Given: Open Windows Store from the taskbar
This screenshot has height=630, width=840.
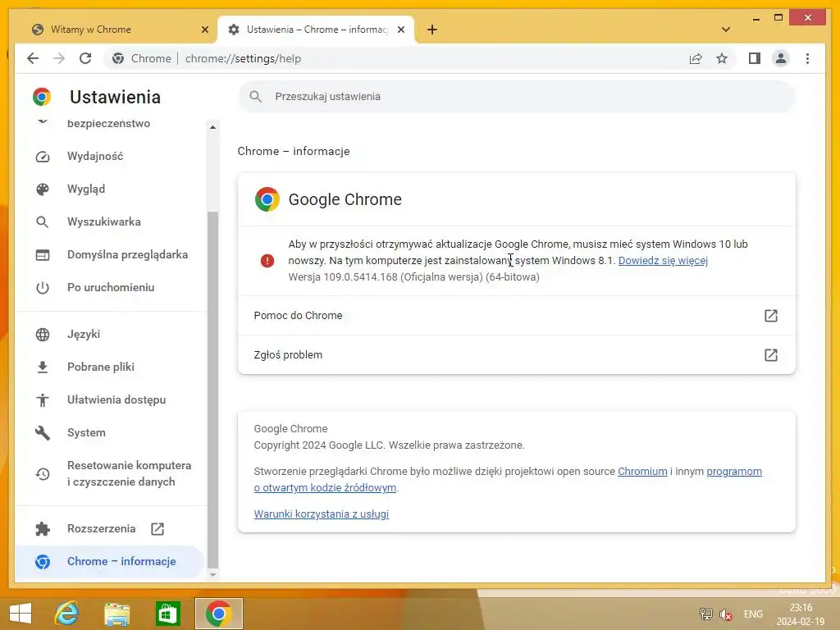Looking at the screenshot, I should point(167,614).
